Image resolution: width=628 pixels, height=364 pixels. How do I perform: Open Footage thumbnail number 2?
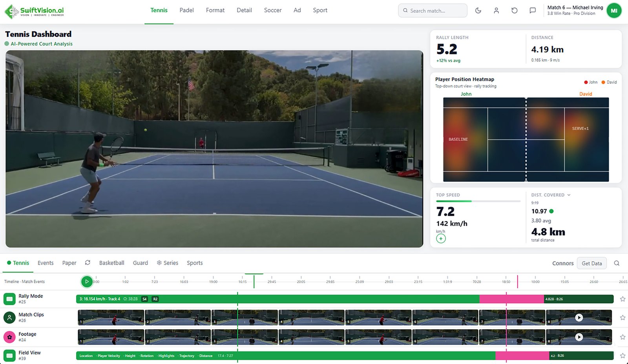point(178,337)
